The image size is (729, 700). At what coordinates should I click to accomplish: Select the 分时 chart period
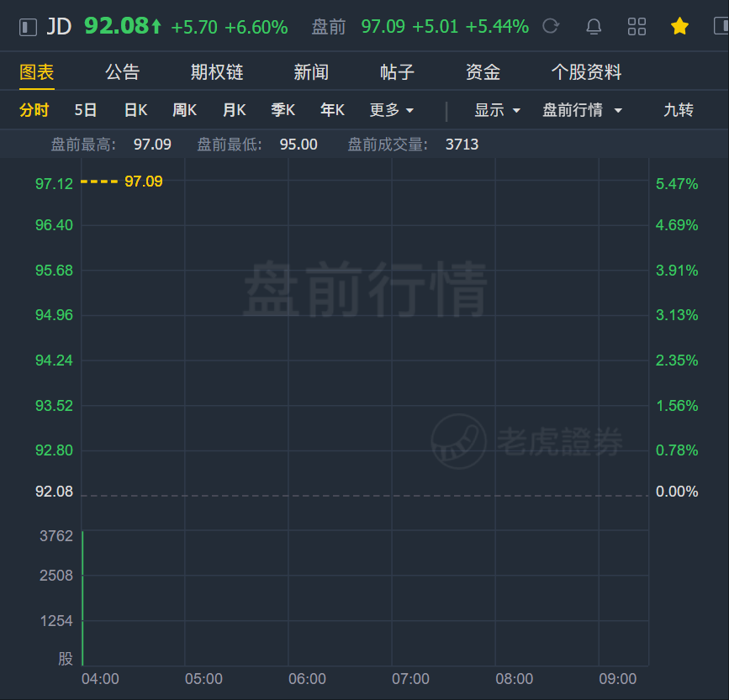[34, 110]
